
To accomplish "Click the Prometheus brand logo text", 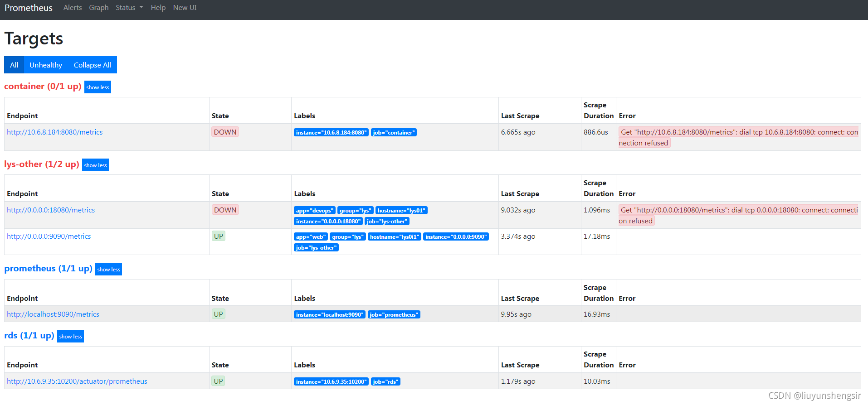I will pyautogui.click(x=29, y=8).
